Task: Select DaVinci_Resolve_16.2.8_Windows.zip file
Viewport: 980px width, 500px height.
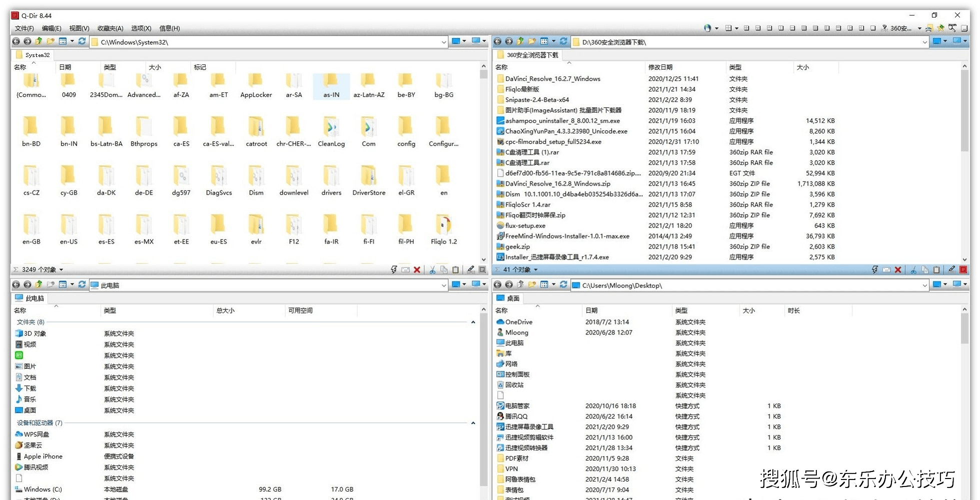Action: (x=558, y=183)
